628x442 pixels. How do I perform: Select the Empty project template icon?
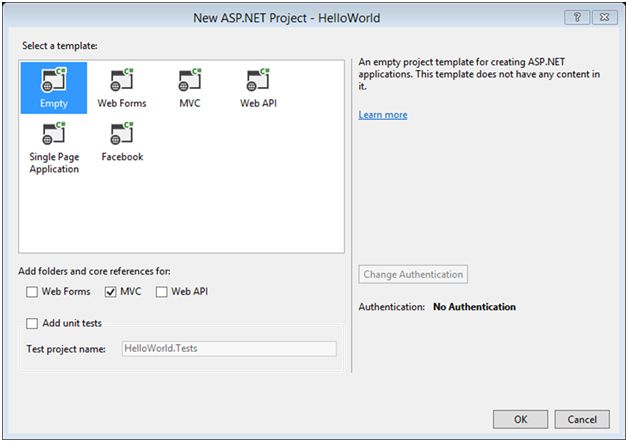[x=53, y=80]
